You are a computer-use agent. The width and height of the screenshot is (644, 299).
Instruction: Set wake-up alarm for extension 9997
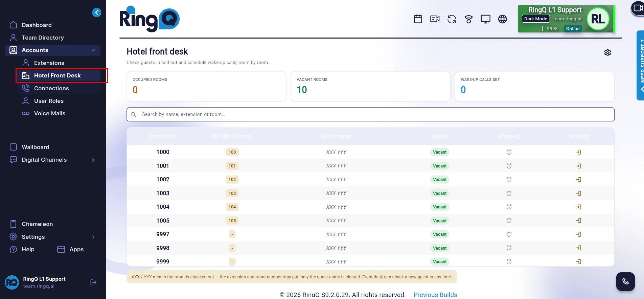click(509, 234)
